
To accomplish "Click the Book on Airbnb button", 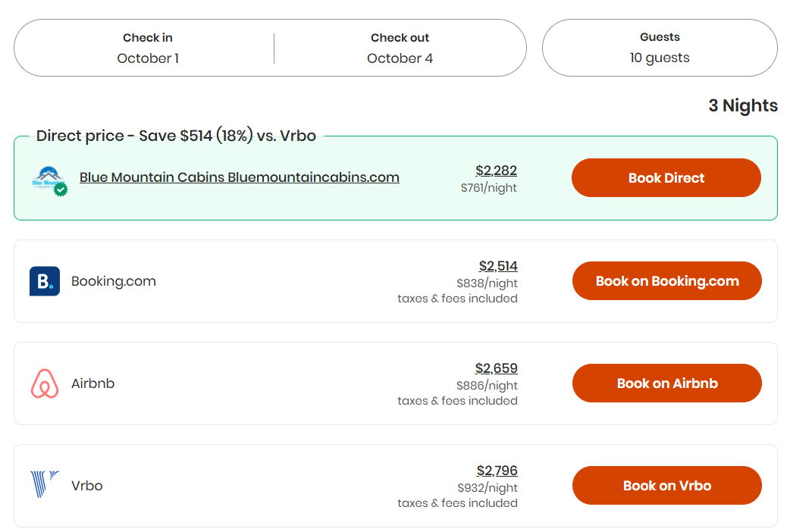I will tap(666, 383).
